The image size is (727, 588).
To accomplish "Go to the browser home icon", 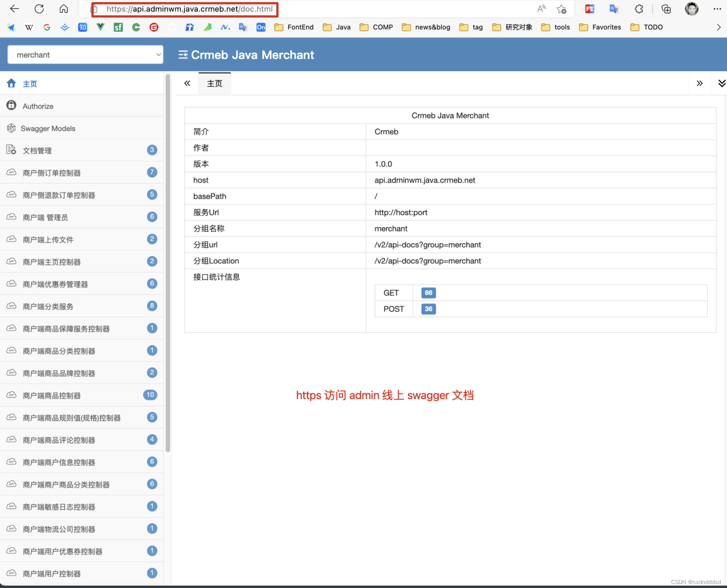I will (x=63, y=9).
